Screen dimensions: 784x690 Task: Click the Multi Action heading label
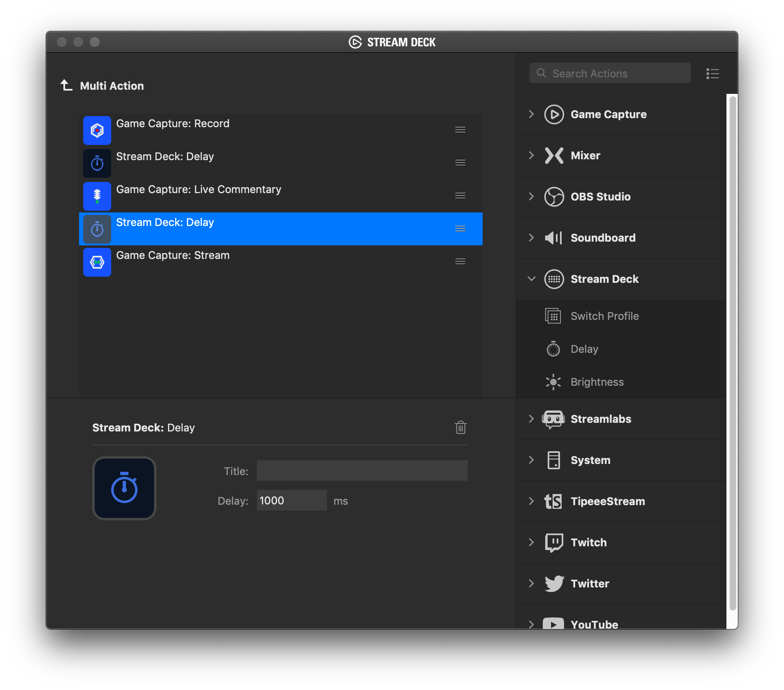[112, 86]
